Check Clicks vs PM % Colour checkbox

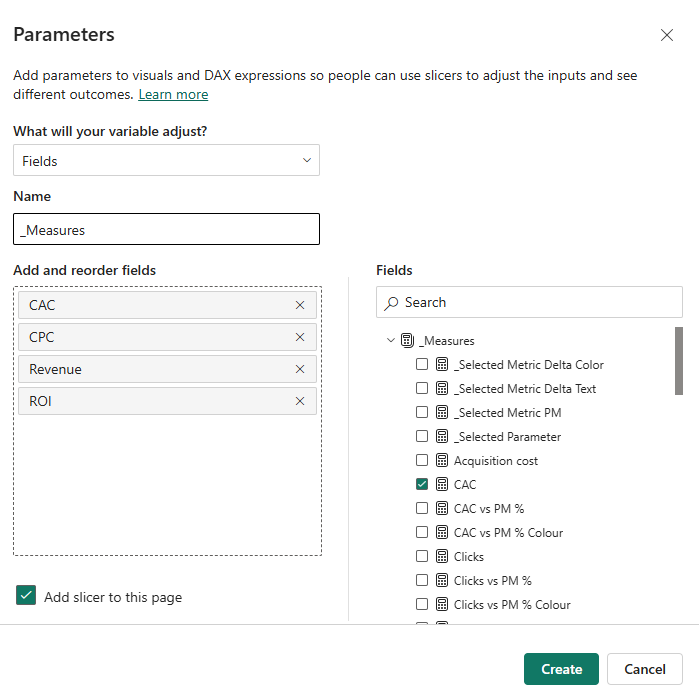pos(422,605)
